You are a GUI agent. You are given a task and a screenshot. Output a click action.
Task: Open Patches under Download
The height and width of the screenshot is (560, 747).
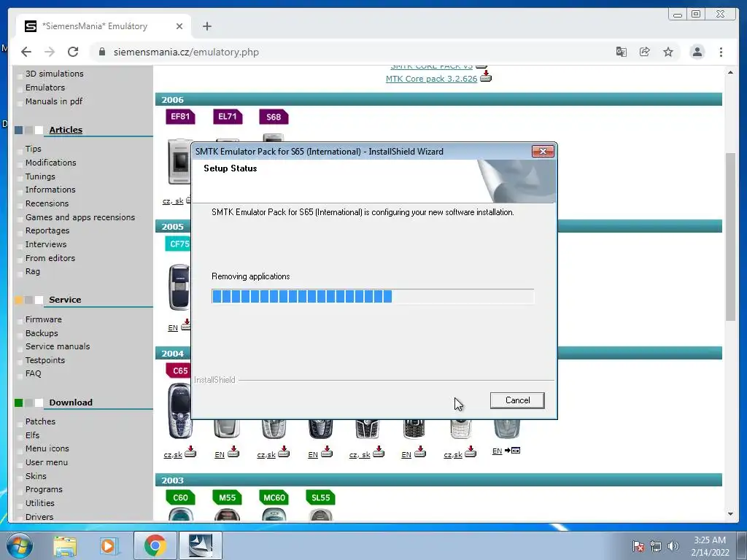coord(40,421)
